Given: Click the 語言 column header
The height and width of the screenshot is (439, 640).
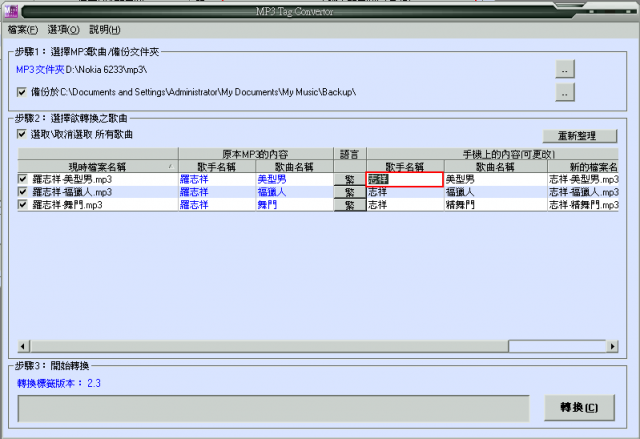Looking at the screenshot, I should click(350, 154).
